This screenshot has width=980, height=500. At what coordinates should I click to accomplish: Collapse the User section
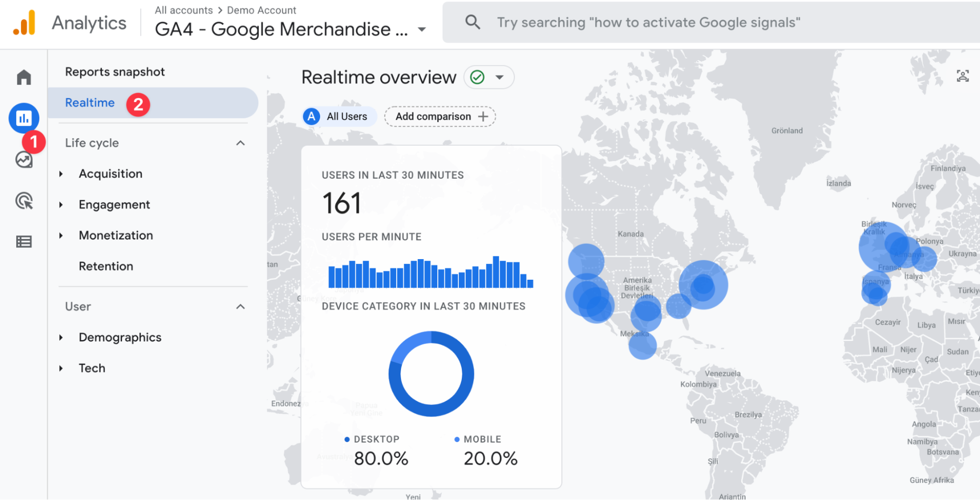(x=240, y=307)
